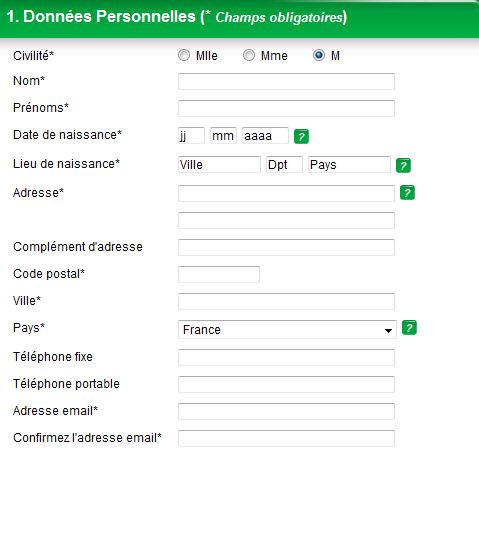
Task: Click the Code postal input
Action: click(x=219, y=275)
